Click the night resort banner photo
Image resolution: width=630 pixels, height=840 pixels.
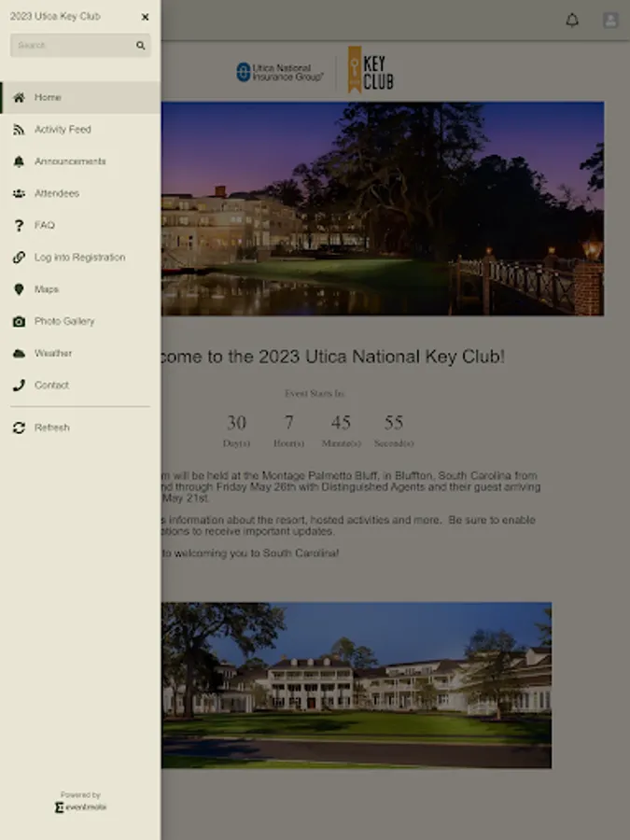pyautogui.click(x=383, y=208)
